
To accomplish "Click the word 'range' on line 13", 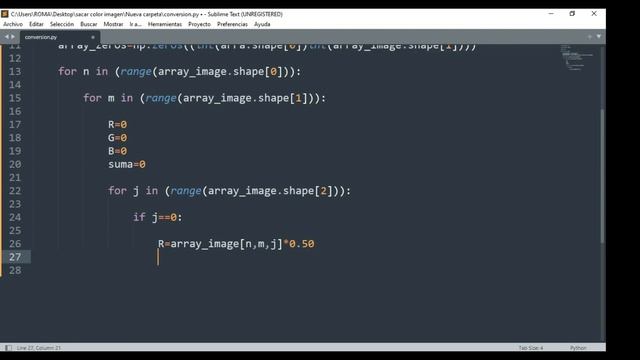I will tap(136, 72).
